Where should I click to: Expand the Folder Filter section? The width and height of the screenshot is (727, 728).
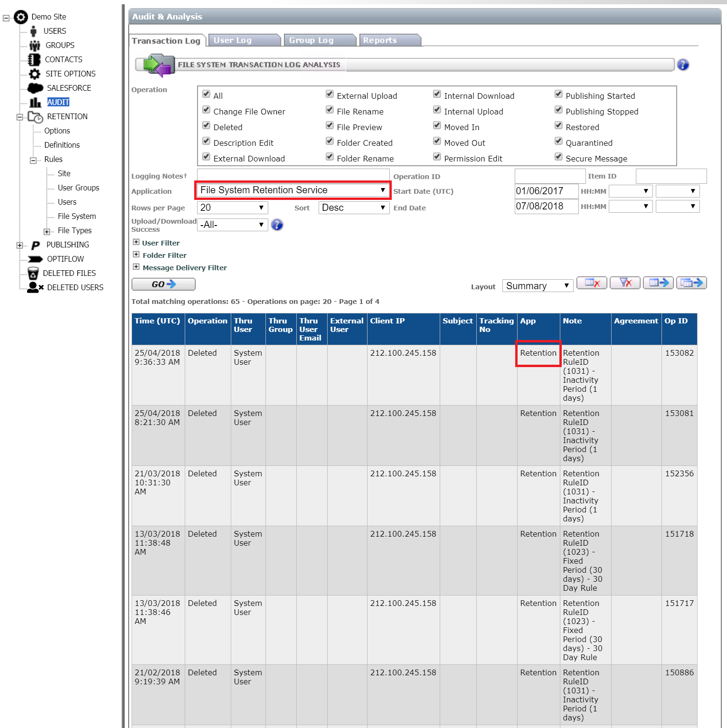click(x=136, y=255)
